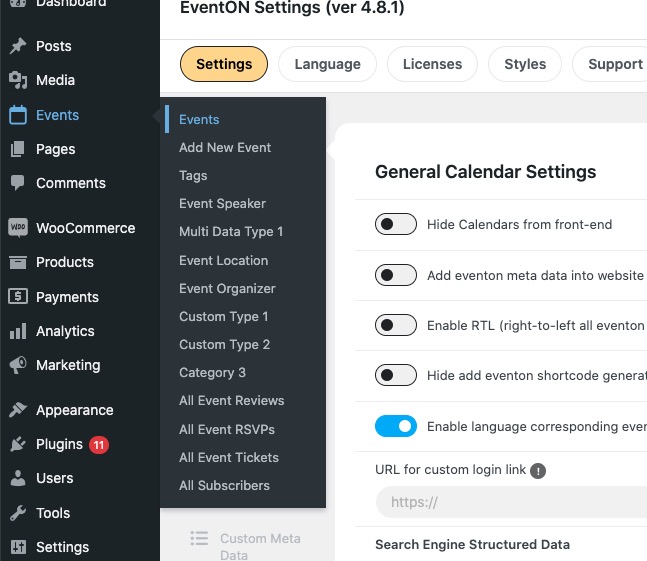Choose Add New Event in submenu

pyautogui.click(x=225, y=147)
